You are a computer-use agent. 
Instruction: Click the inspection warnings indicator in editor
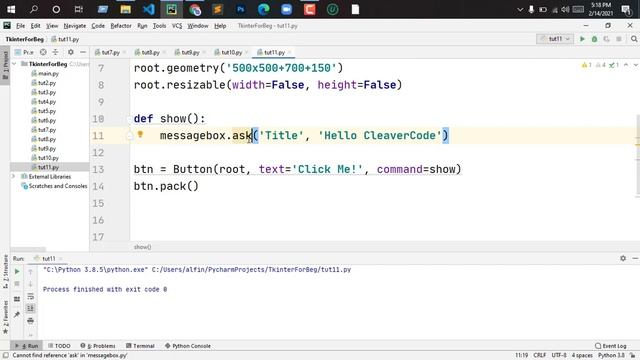point(600,65)
